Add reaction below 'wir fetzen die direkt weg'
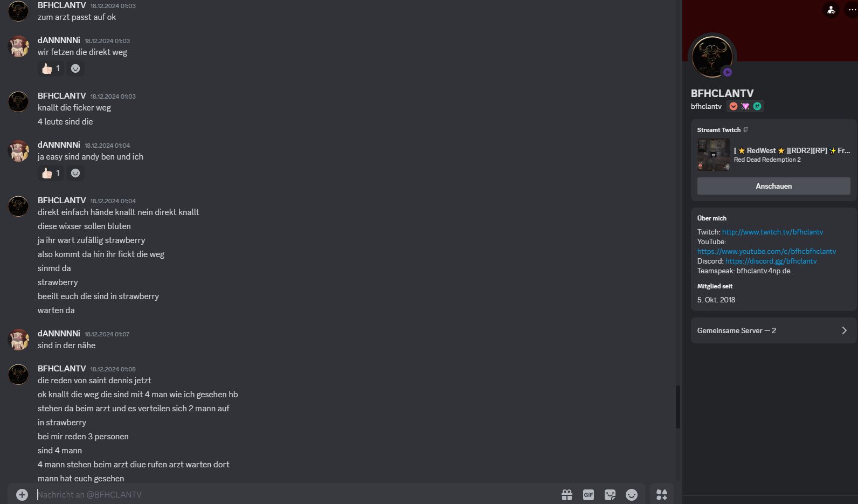 [x=75, y=68]
